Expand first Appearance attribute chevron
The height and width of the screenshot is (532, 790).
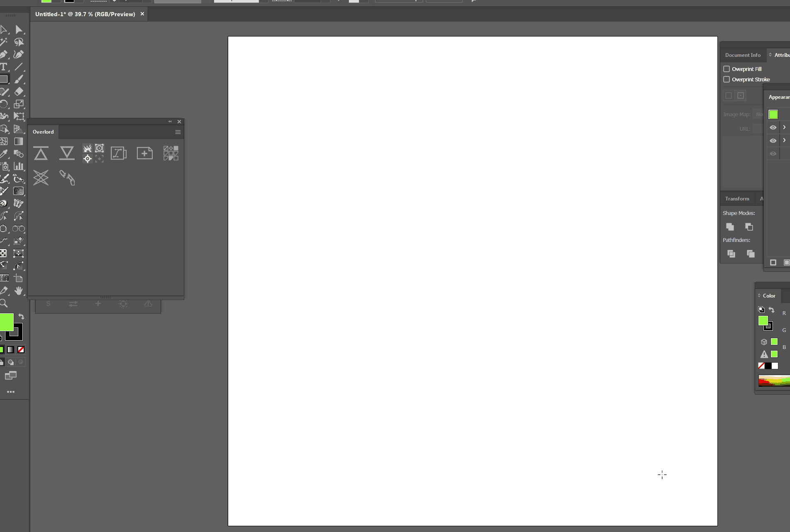click(x=784, y=127)
